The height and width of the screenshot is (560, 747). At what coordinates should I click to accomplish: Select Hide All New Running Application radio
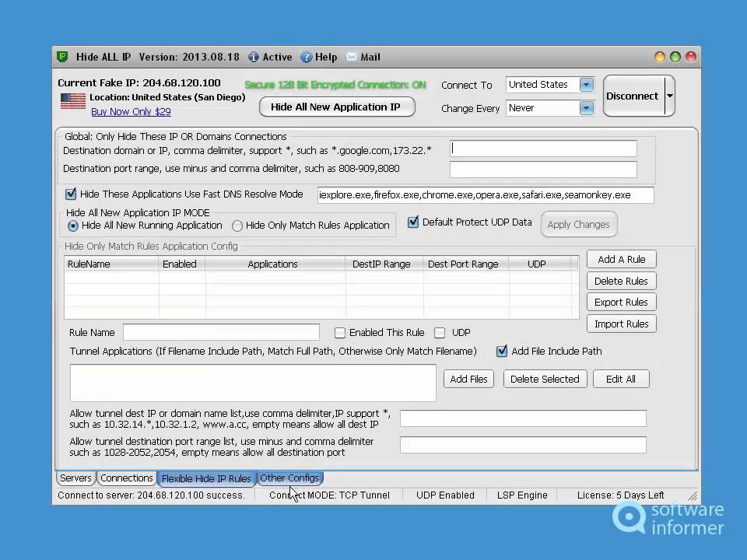click(x=72, y=226)
